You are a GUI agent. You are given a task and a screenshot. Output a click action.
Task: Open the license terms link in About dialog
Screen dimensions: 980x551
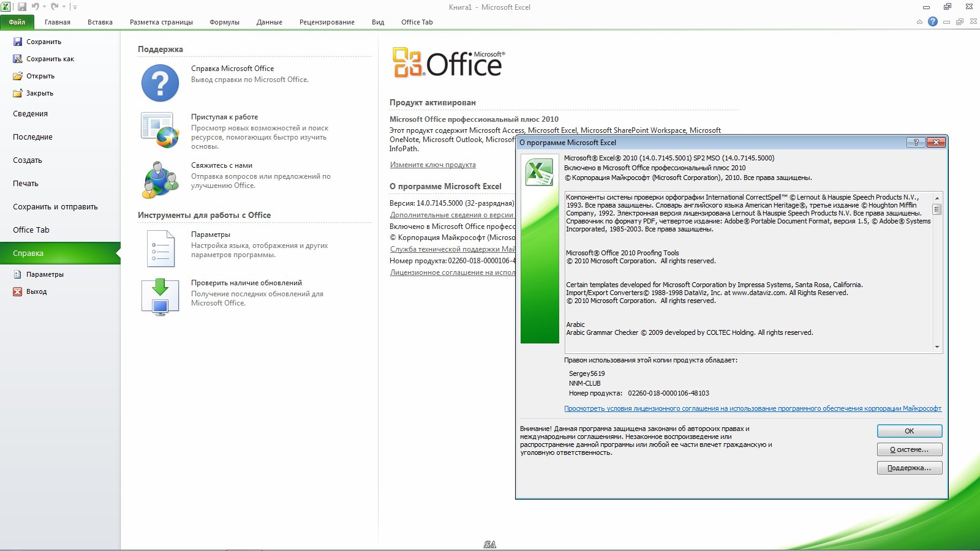[753, 408]
